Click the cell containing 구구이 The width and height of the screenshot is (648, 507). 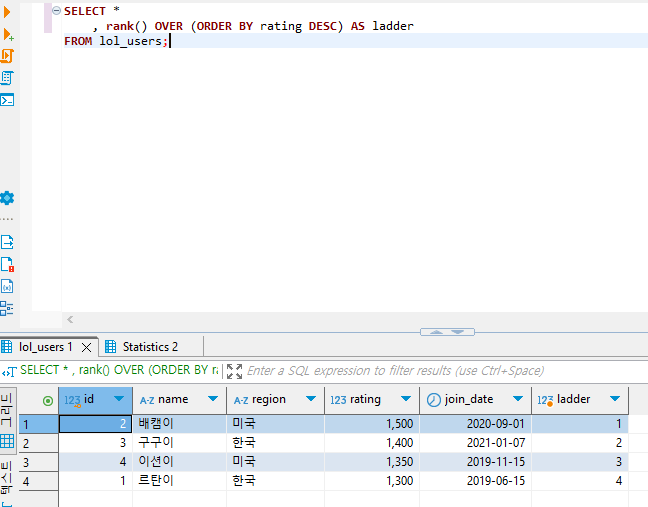[x=179, y=443]
